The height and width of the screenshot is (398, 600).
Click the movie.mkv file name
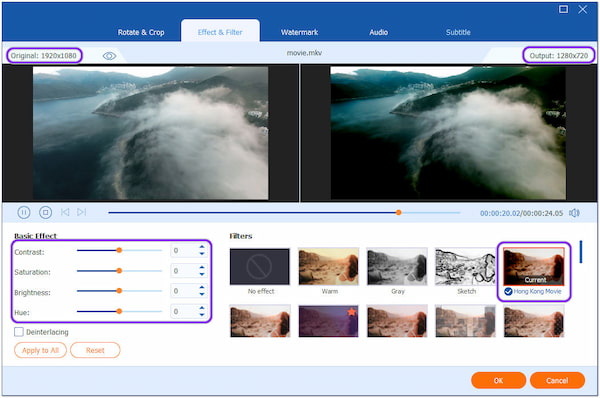coord(304,53)
